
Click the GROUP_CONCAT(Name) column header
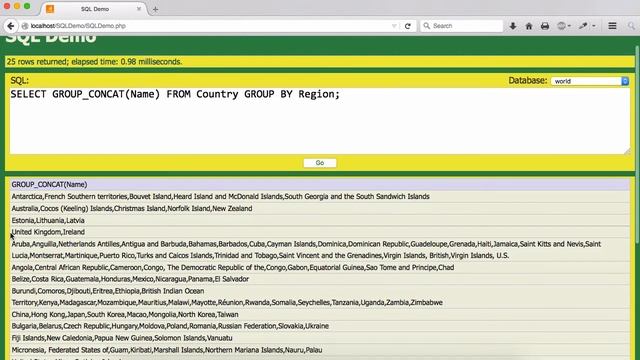click(x=320, y=184)
